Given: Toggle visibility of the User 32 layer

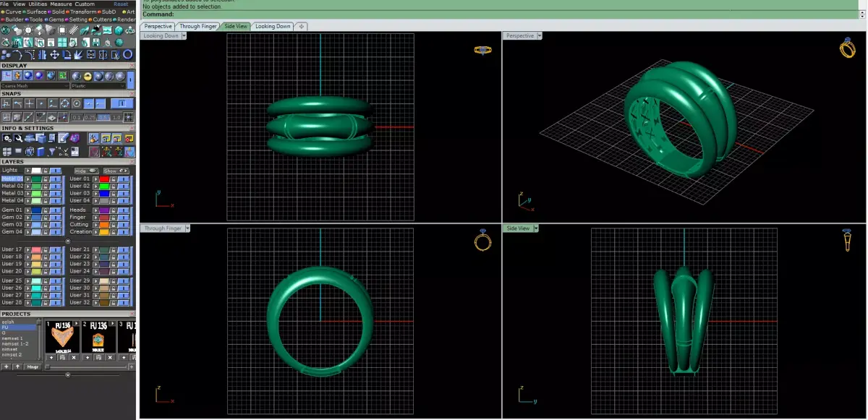Looking at the screenshot, I should click(124, 302).
